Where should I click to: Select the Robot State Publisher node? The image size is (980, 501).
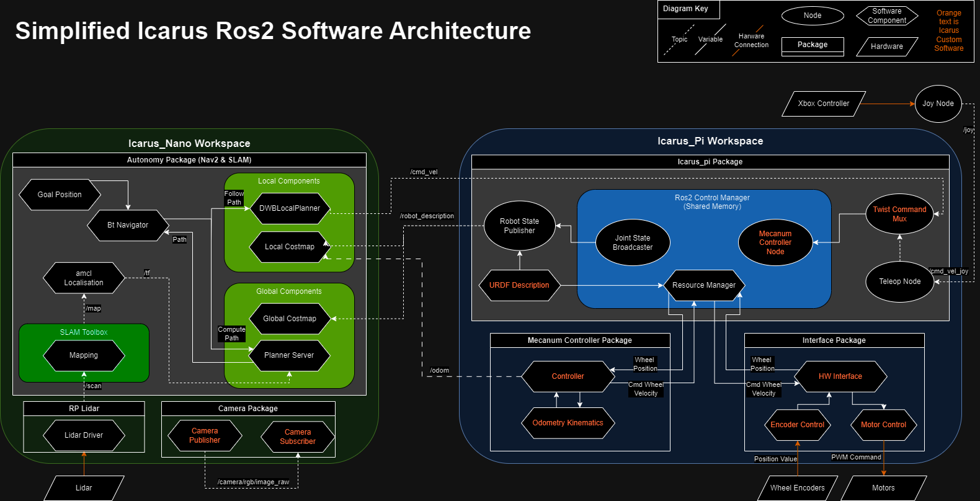tap(519, 226)
